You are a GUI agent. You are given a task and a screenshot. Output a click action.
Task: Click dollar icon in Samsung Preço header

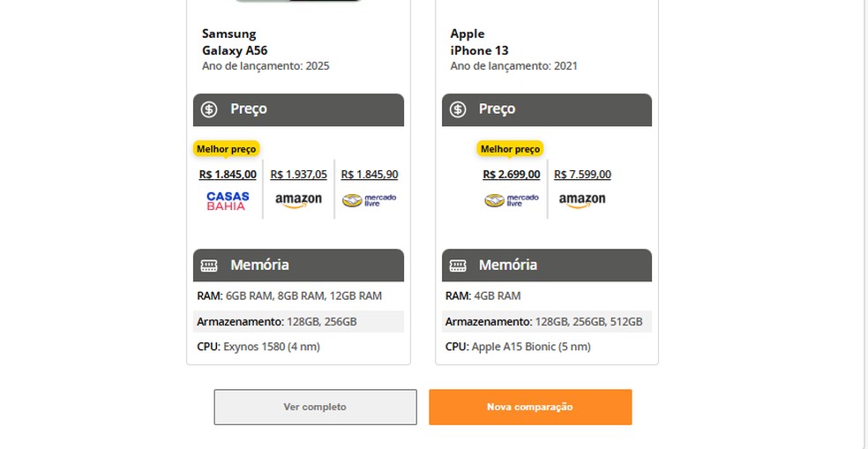(209, 109)
